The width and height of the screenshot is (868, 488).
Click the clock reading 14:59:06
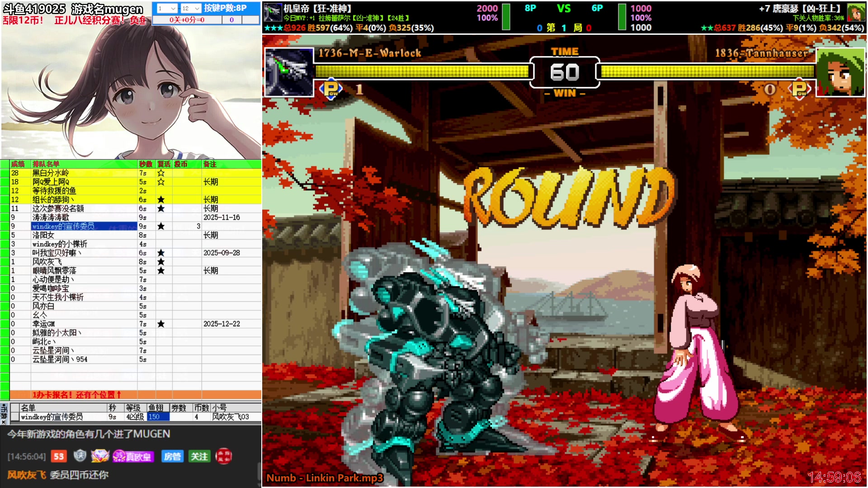pyautogui.click(x=835, y=477)
